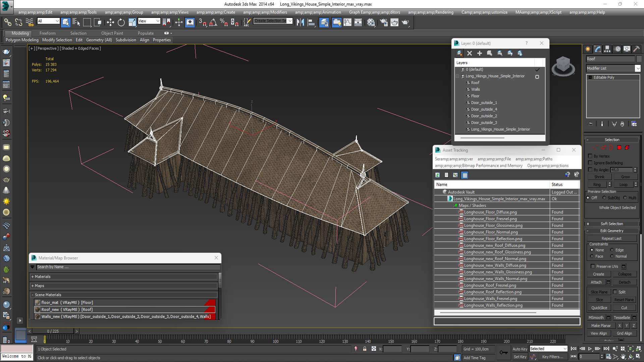Open the Animation menu

tap(318, 12)
